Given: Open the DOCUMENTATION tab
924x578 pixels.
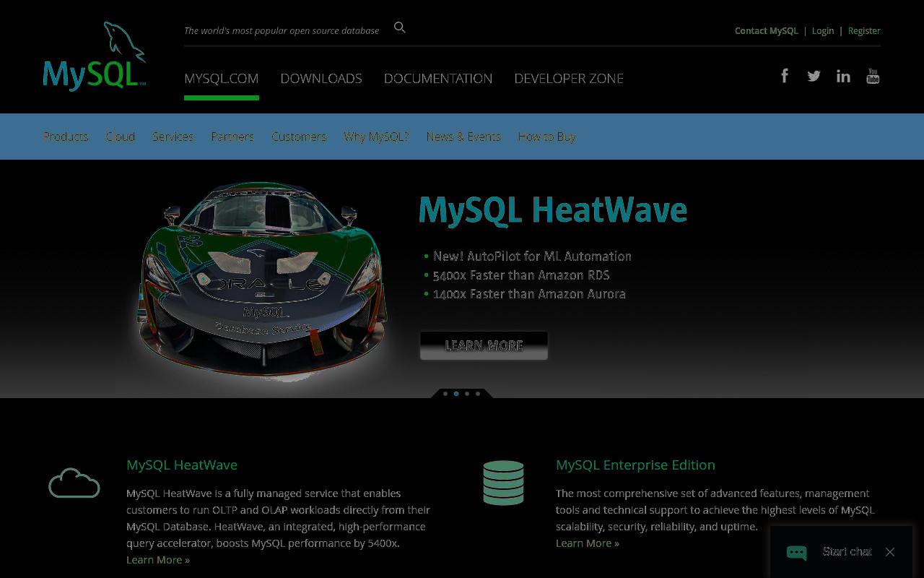Looking at the screenshot, I should pyautogui.click(x=438, y=78).
